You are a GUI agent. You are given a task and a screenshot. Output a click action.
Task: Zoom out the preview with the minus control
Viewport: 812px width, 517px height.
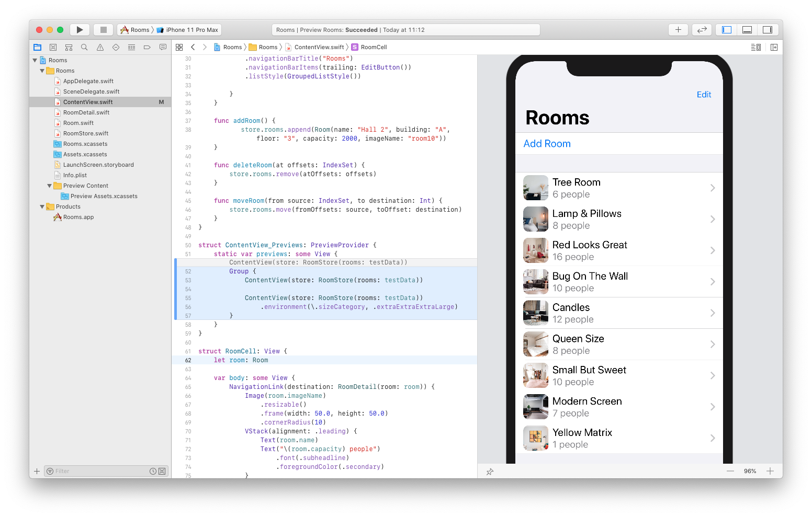coord(730,471)
